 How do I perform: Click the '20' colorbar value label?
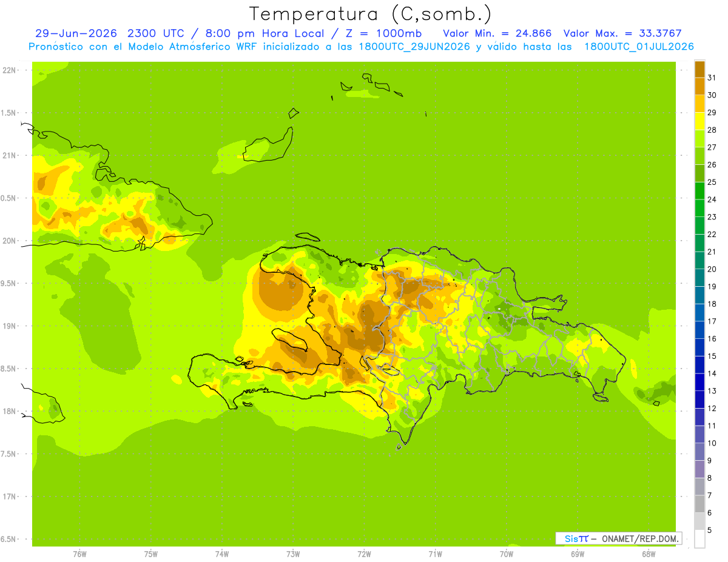[712, 269]
